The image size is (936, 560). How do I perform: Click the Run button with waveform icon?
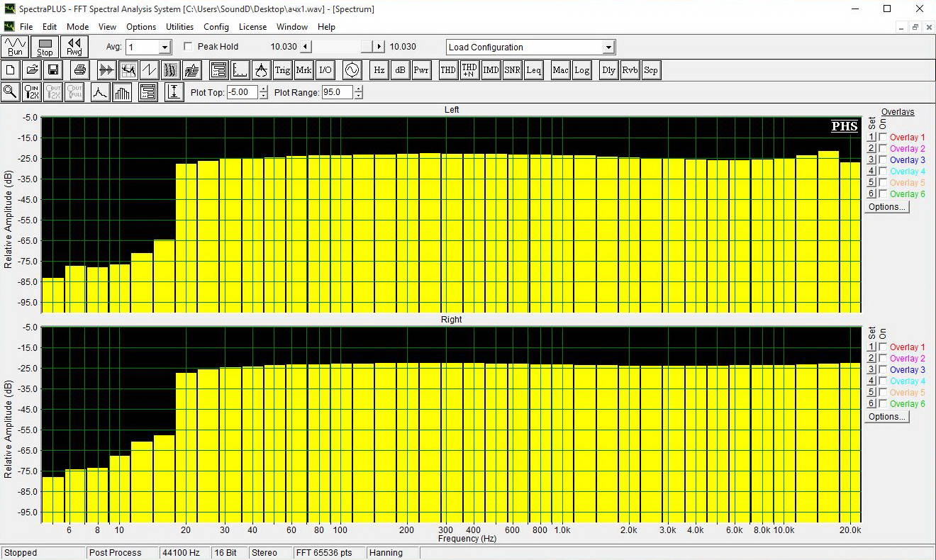pos(15,47)
